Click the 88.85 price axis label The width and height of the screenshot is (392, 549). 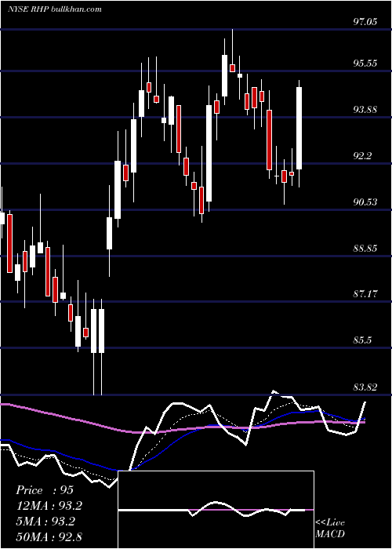coord(365,249)
